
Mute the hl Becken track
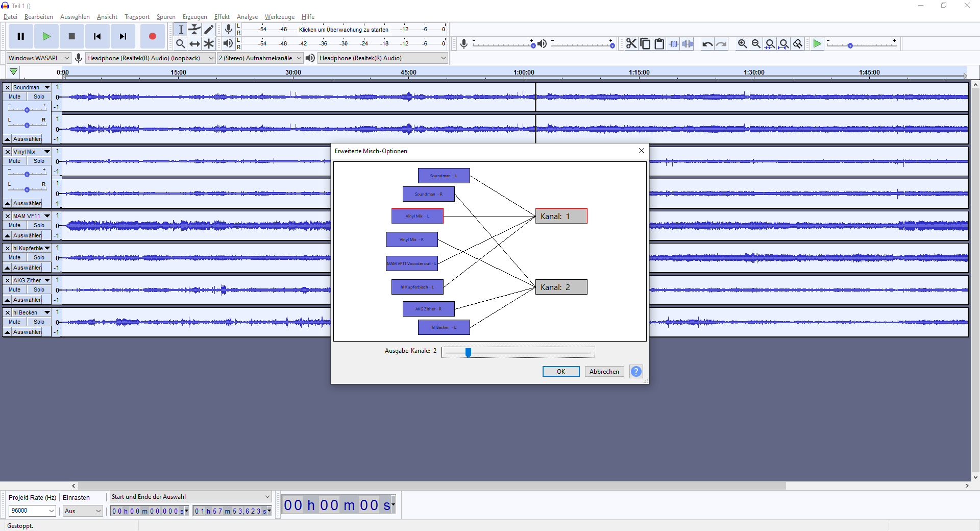pyautogui.click(x=15, y=322)
